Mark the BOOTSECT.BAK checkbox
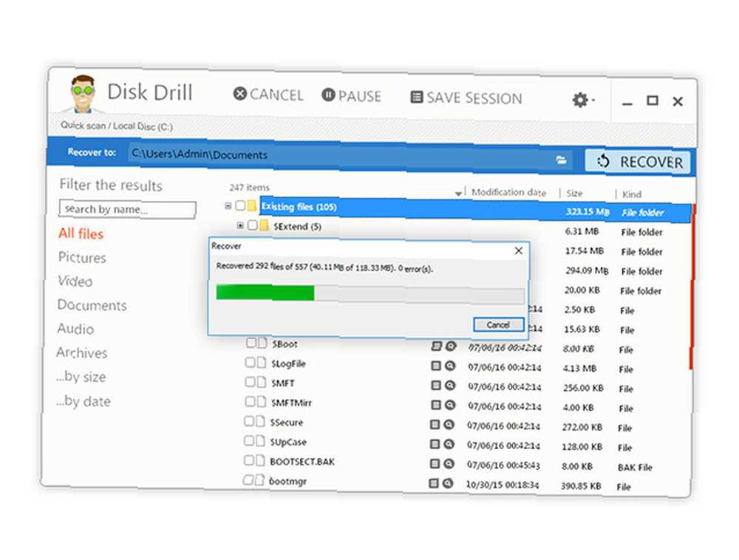The height and width of the screenshot is (560, 739). click(x=249, y=460)
